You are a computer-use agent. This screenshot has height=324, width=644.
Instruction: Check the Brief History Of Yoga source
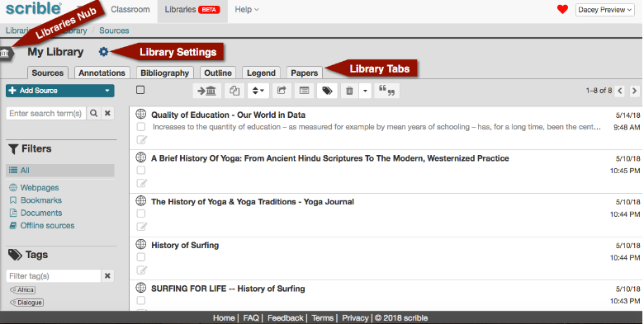(x=141, y=170)
